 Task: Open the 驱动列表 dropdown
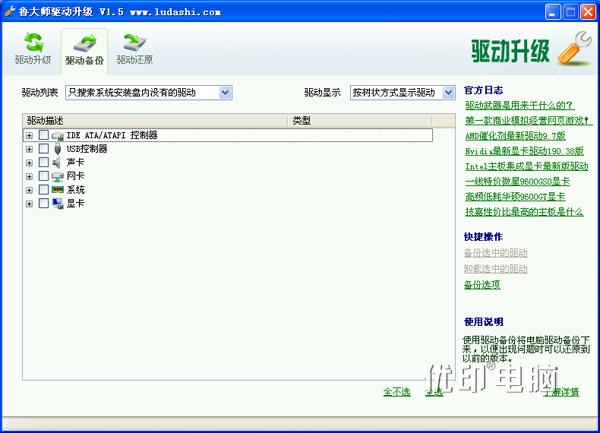pos(149,93)
